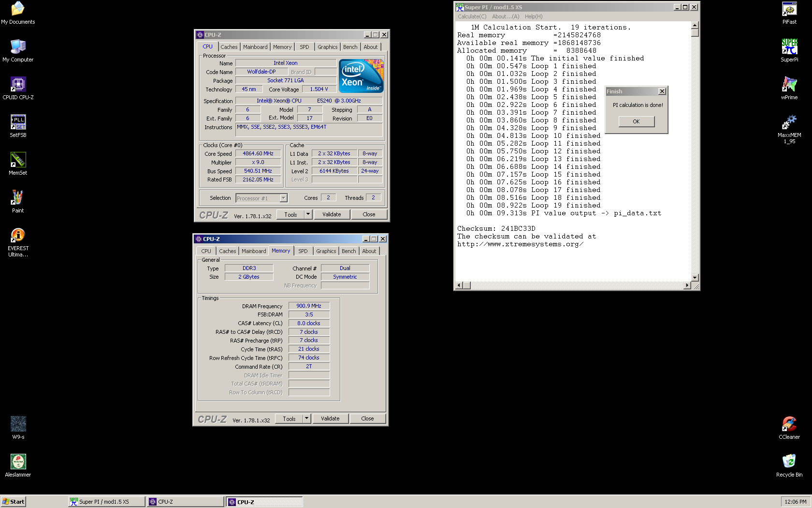
Task: Open the W9-s desktop icon
Action: [x=18, y=428]
